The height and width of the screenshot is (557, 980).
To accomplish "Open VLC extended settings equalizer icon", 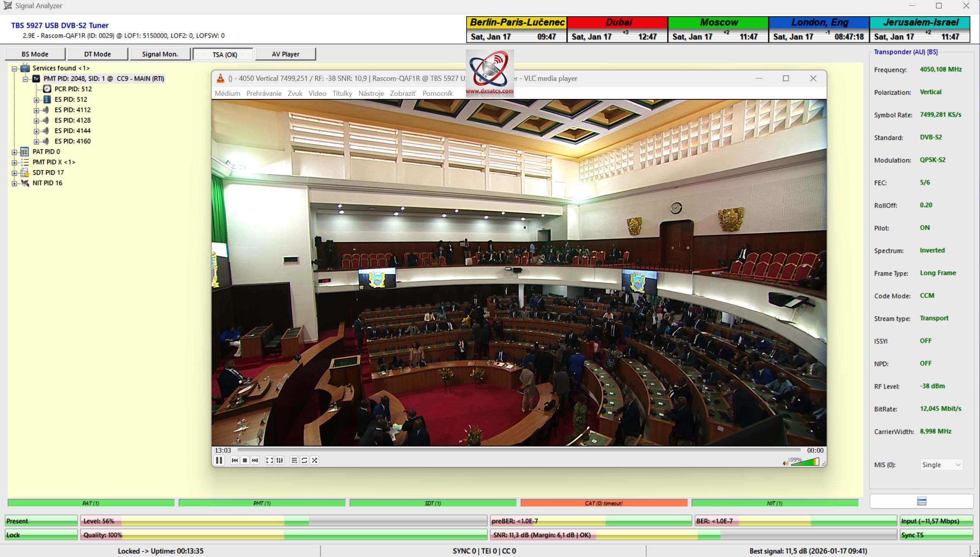I will point(280,460).
